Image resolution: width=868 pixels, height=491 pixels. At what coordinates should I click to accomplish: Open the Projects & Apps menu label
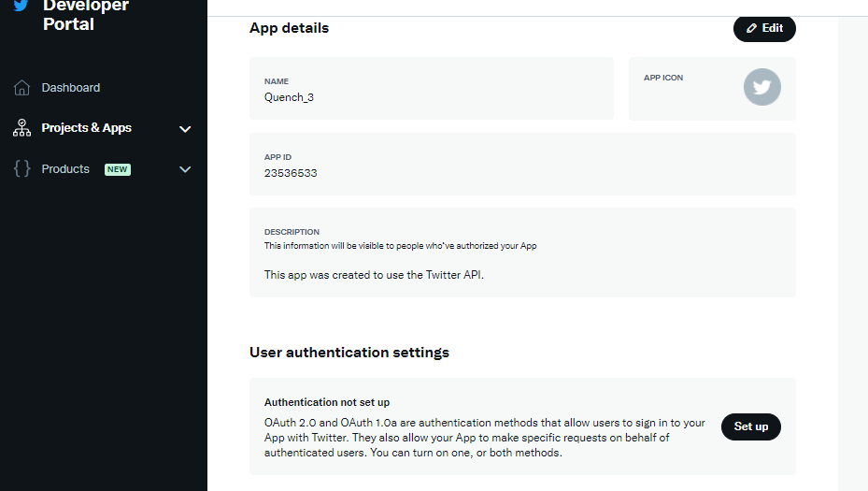click(86, 128)
